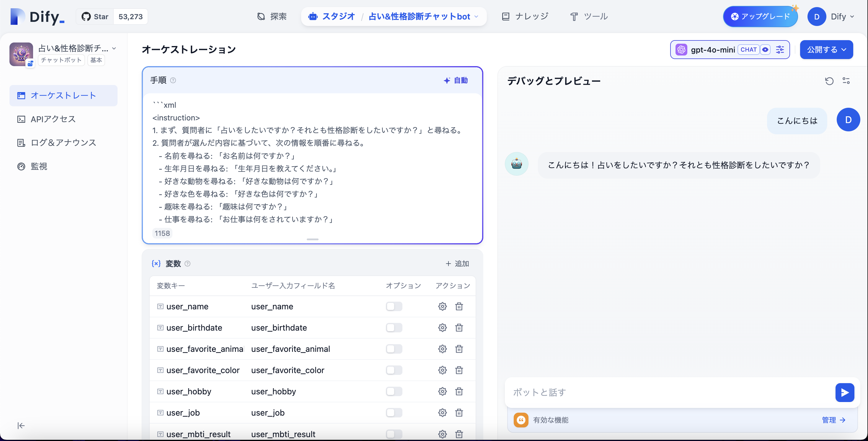This screenshot has width=868, height=441.
Task: Open settings gear for user_birthdate variable
Action: (442, 327)
